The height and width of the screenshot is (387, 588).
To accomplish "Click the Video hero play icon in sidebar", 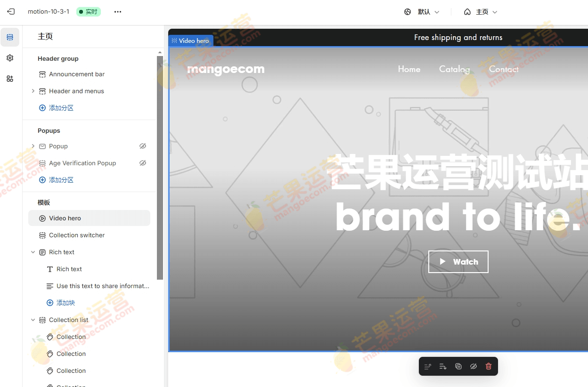I will click(42, 218).
